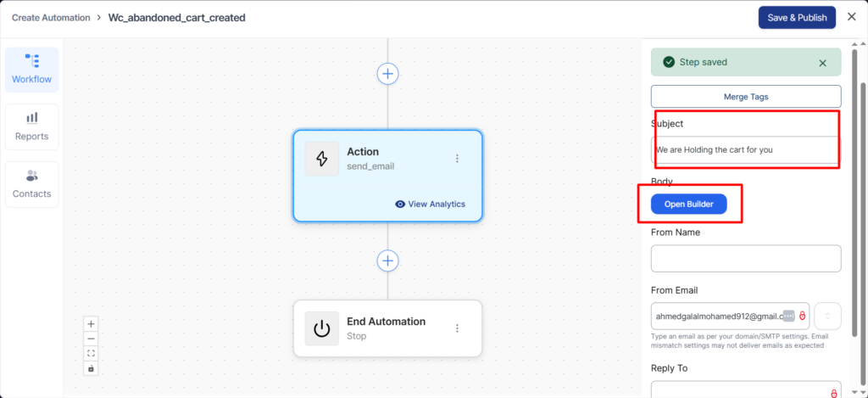Click the Save & Publish button
The height and width of the screenshot is (398, 868).
(796, 18)
